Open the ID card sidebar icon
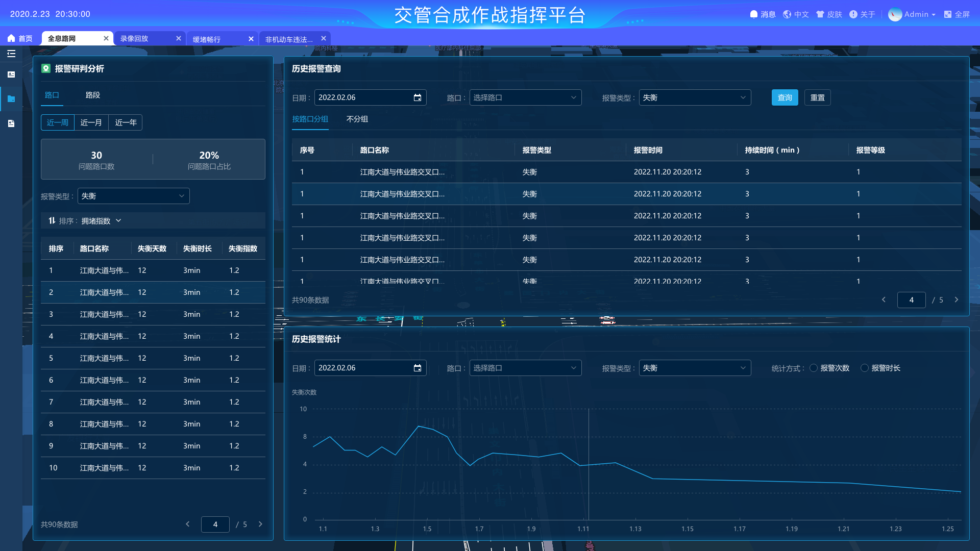The image size is (980, 551). (11, 74)
